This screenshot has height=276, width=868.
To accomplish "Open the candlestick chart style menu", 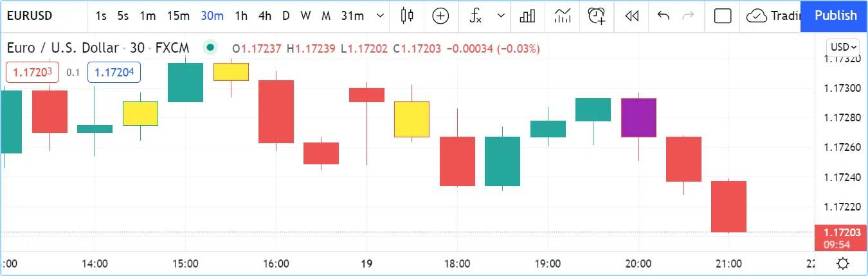I will coord(406,16).
